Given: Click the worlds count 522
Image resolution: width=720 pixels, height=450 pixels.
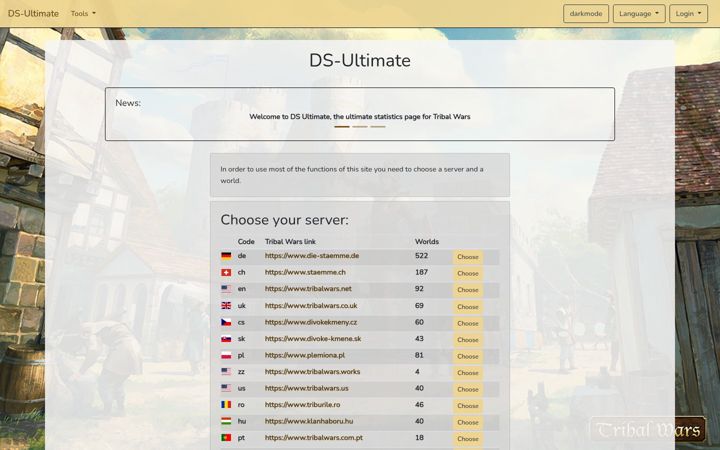Looking at the screenshot, I should click(x=422, y=256).
